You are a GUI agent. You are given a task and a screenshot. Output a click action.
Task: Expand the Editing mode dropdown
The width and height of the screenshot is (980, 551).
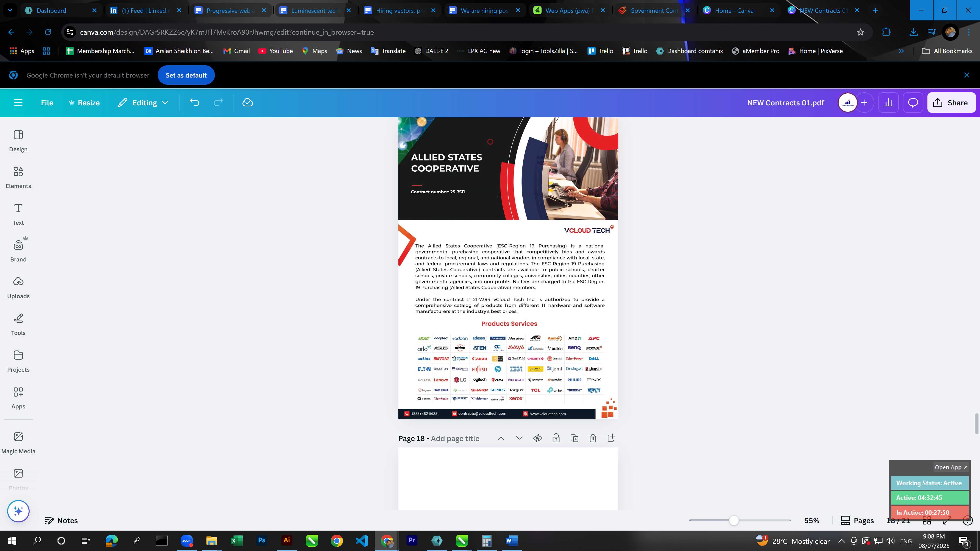[x=143, y=103]
